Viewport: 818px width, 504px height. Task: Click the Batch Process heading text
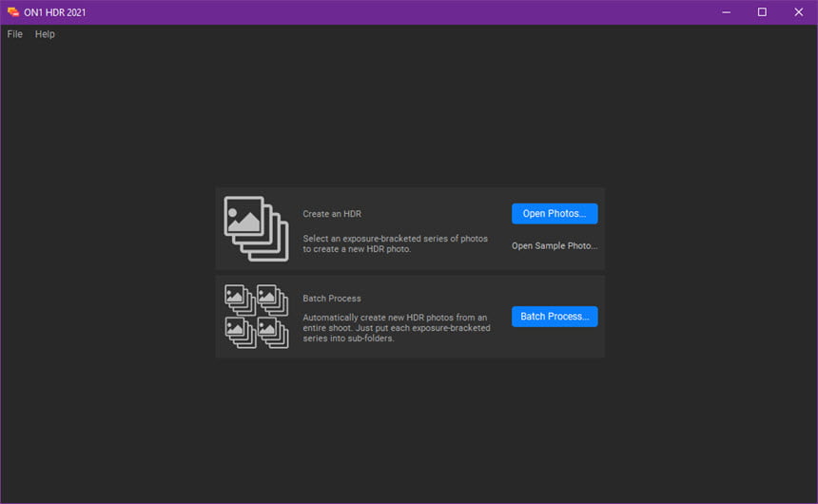tap(332, 299)
